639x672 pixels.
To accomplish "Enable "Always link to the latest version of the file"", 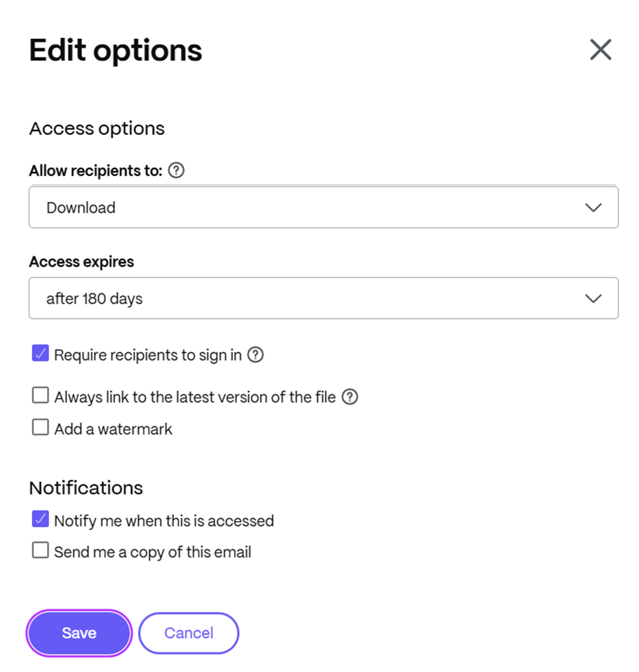I will [40, 394].
